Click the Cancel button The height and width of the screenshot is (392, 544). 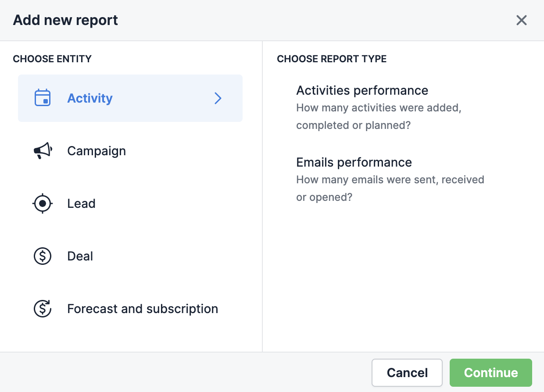coord(407,372)
